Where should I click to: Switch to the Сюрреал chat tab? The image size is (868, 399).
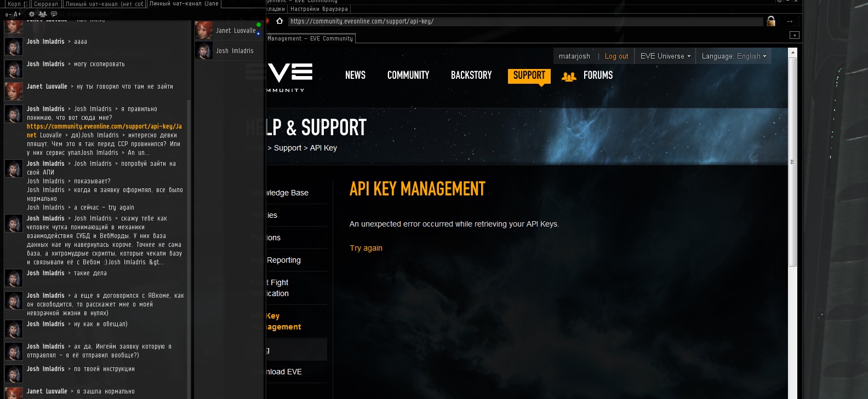[46, 4]
